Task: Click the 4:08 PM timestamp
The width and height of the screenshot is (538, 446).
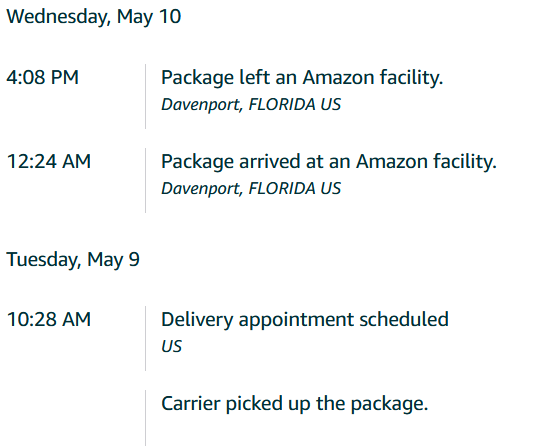Action: [x=43, y=77]
